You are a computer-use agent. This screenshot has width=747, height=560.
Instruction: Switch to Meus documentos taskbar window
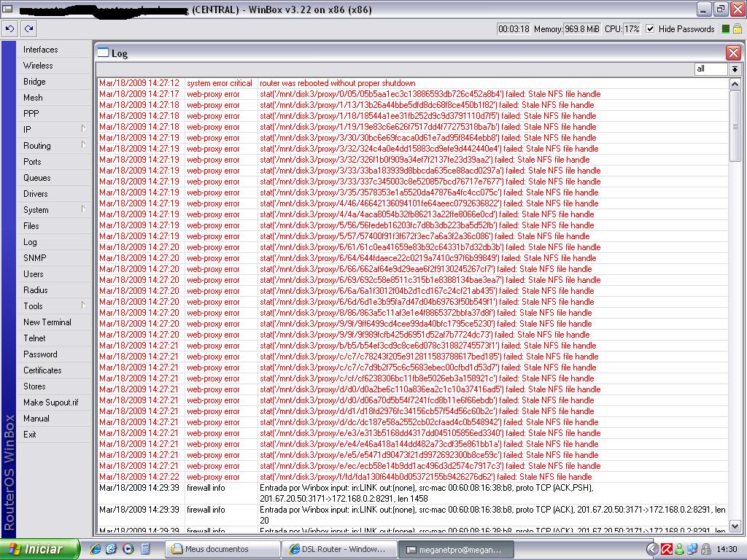pos(222,549)
